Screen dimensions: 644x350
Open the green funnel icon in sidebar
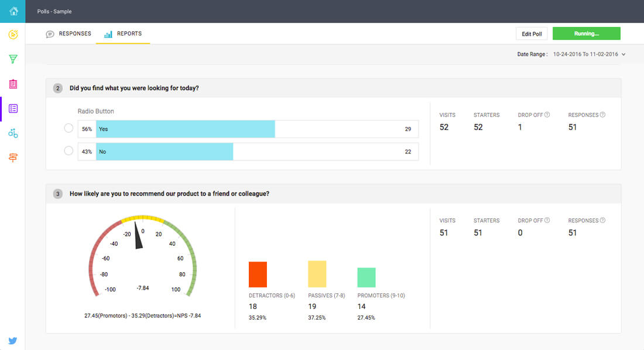13,59
